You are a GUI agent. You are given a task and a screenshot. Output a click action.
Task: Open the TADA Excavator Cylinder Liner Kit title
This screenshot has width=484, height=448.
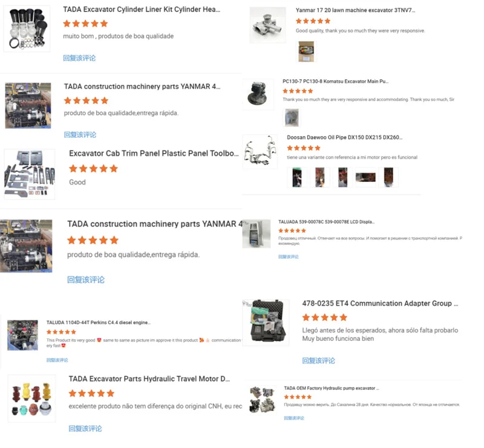coord(142,10)
